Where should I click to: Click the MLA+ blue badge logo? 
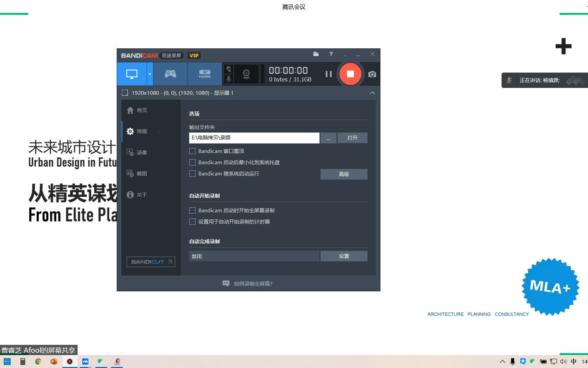tap(551, 286)
